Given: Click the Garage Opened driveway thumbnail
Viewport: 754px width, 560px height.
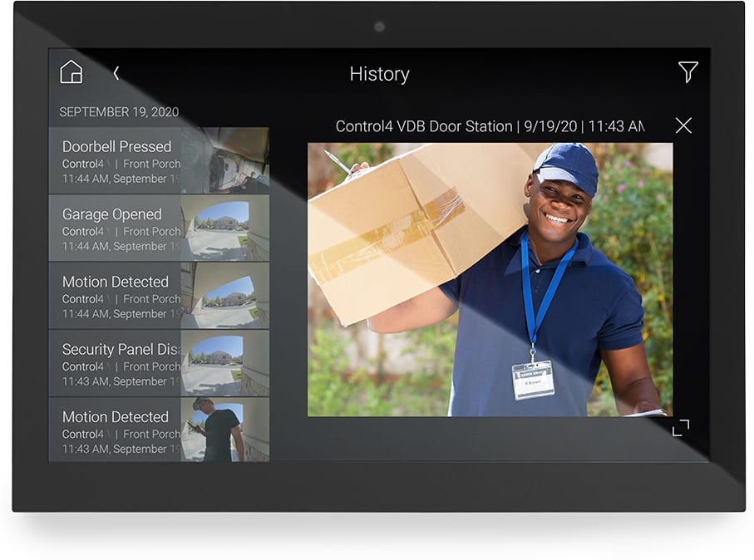Looking at the screenshot, I should 225,228.
